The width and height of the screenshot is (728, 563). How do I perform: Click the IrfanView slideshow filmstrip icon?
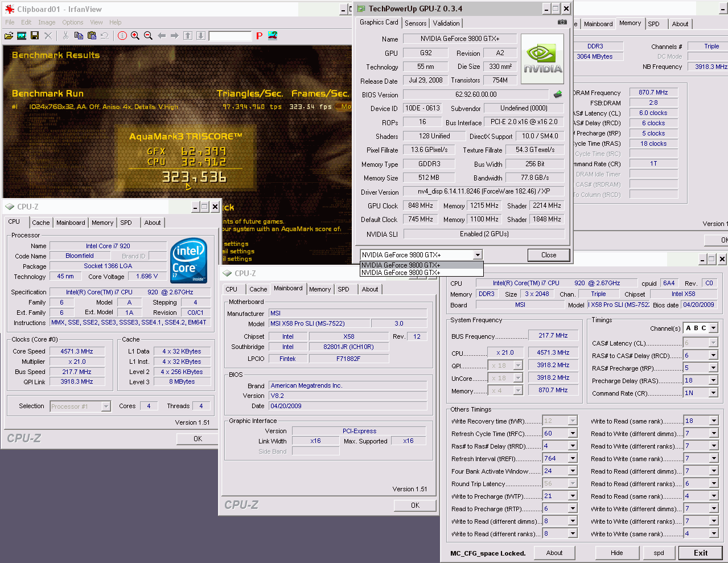22,36
